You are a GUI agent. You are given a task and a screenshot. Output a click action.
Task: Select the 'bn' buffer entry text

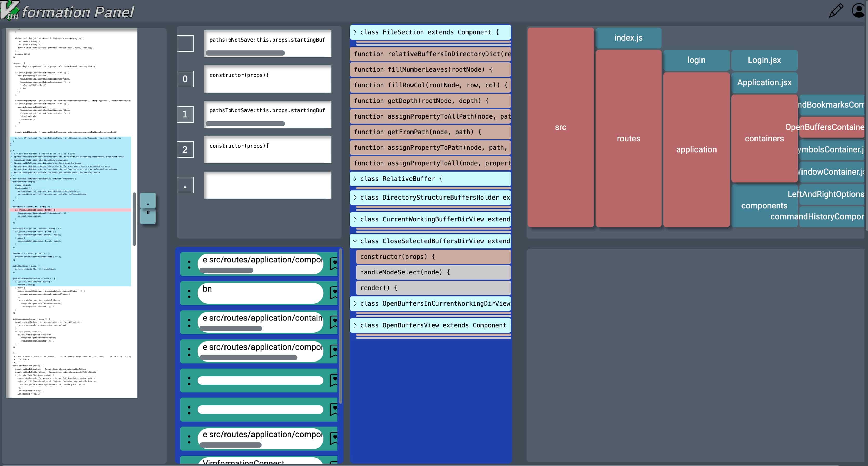260,293
